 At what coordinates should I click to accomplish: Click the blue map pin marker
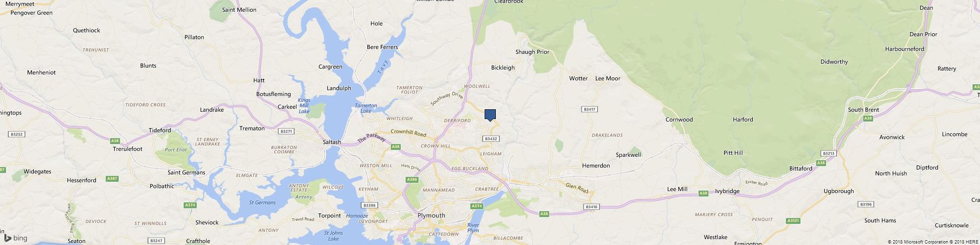pyautogui.click(x=490, y=115)
